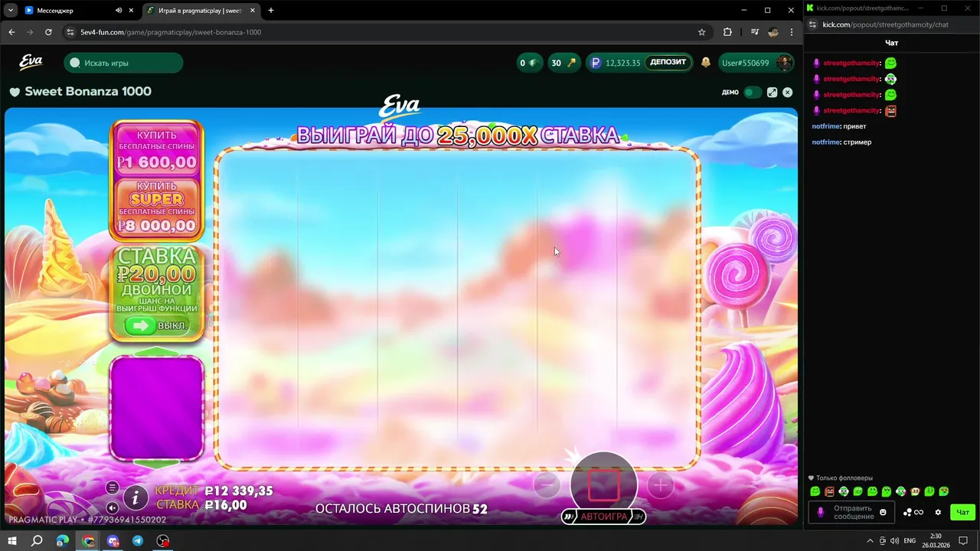Open the notifications bell

[706, 63]
